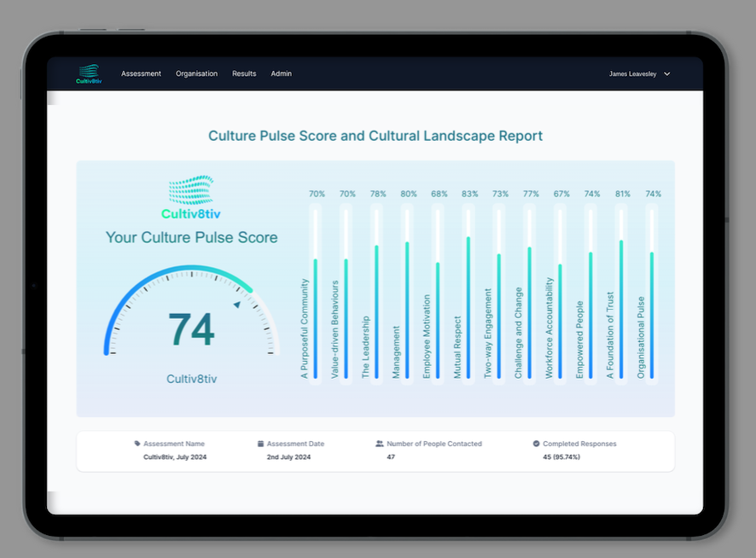Click the 'Two-way Engagement' bar label
The width and height of the screenshot is (756, 558).
(x=488, y=334)
